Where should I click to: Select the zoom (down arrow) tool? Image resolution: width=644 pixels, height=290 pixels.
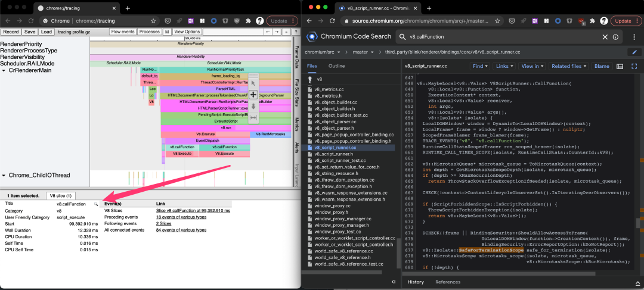coord(253,106)
